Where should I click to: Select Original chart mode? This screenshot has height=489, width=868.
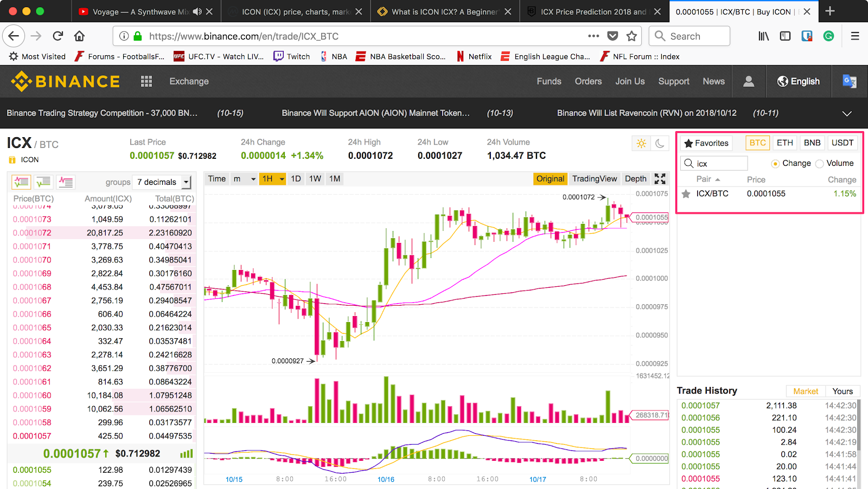[x=550, y=179]
